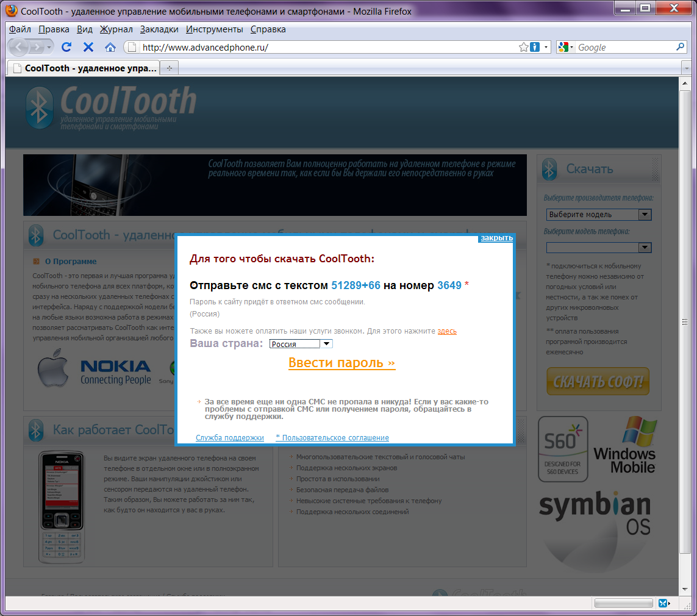Close the popup via закрыть link
The width and height of the screenshot is (697, 616).
496,238
